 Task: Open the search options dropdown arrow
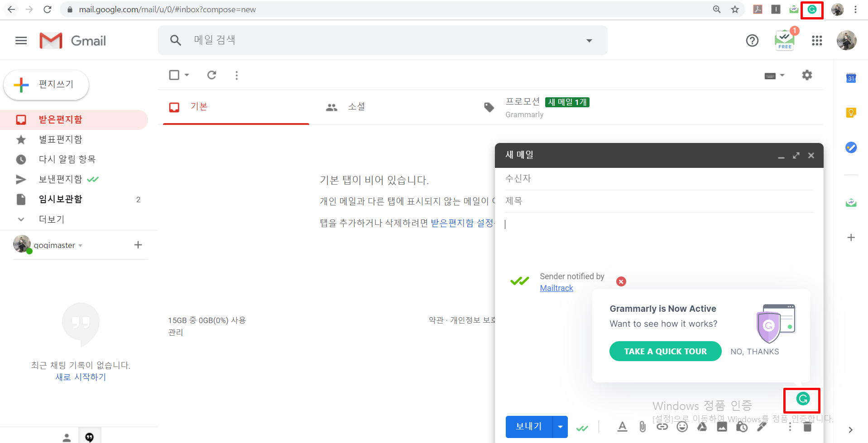(x=589, y=40)
